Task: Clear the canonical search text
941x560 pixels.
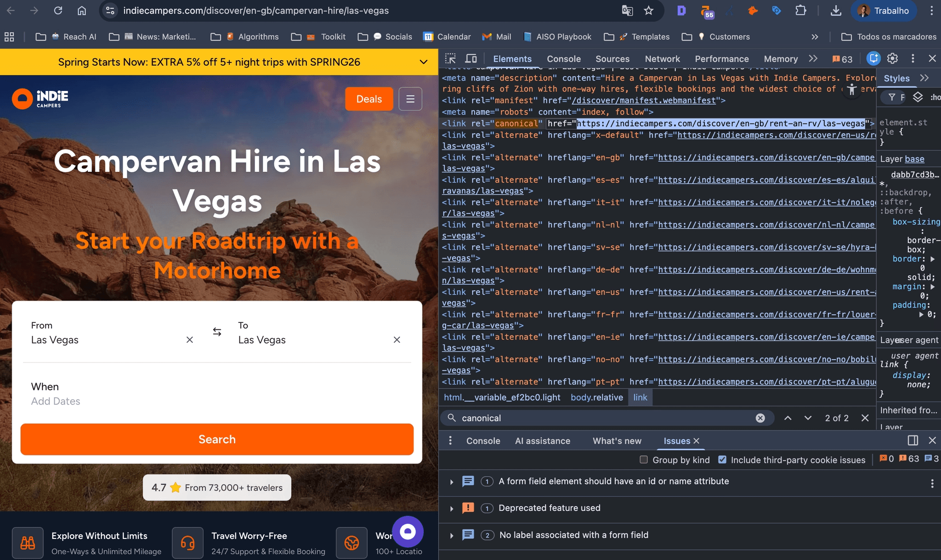Action: (x=760, y=418)
